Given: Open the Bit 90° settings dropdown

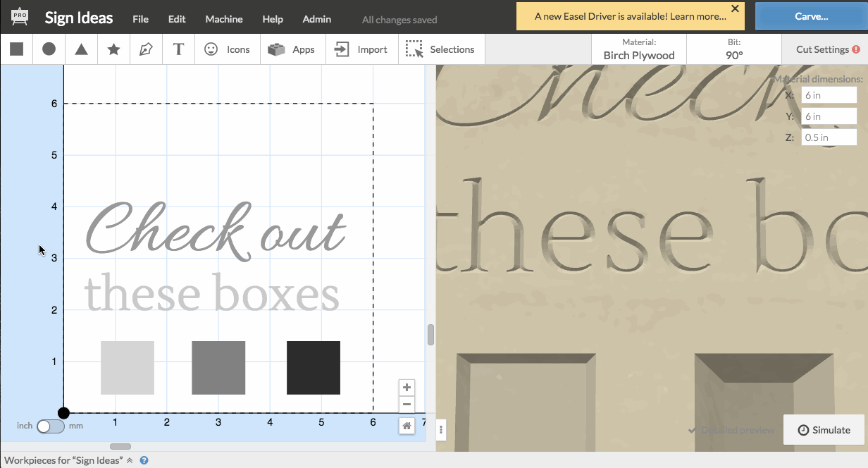Looking at the screenshot, I should [733, 49].
